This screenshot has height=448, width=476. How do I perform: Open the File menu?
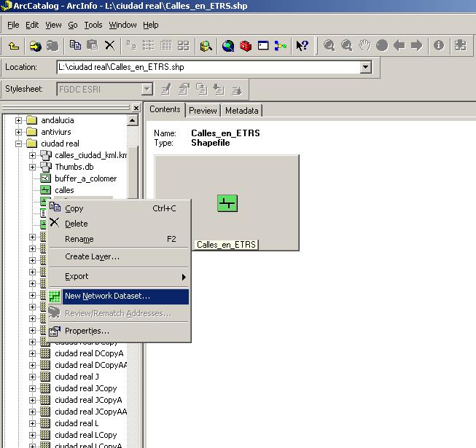click(x=13, y=25)
